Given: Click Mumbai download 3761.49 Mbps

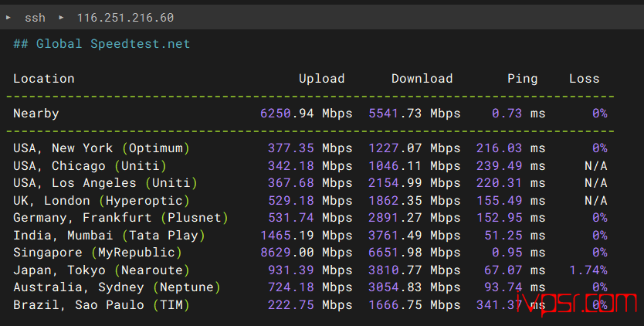Looking at the screenshot, I should pyautogui.click(x=415, y=235).
